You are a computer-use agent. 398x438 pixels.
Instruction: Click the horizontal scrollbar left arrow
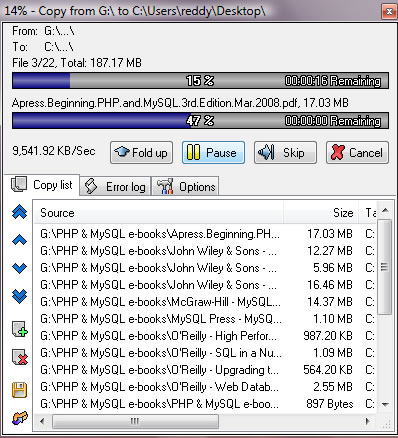pyautogui.click(x=42, y=421)
